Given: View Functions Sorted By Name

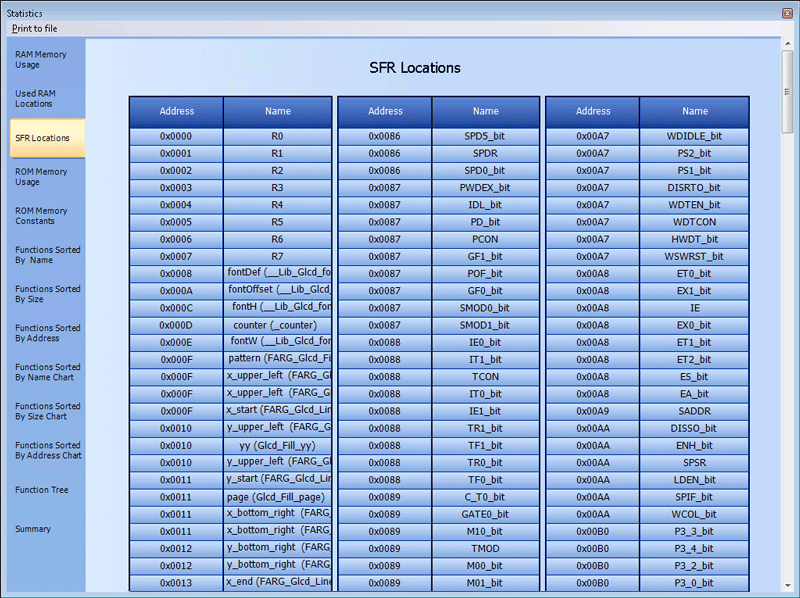Looking at the screenshot, I should point(47,255).
